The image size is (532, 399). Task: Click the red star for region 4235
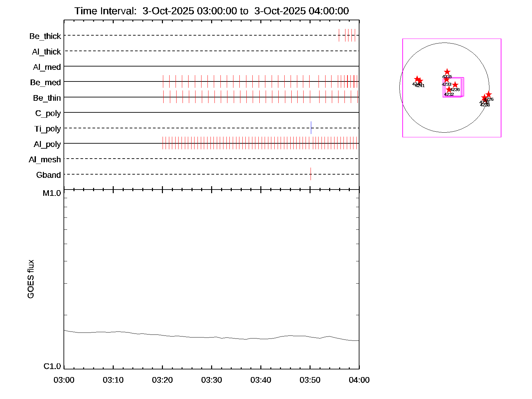click(x=447, y=72)
